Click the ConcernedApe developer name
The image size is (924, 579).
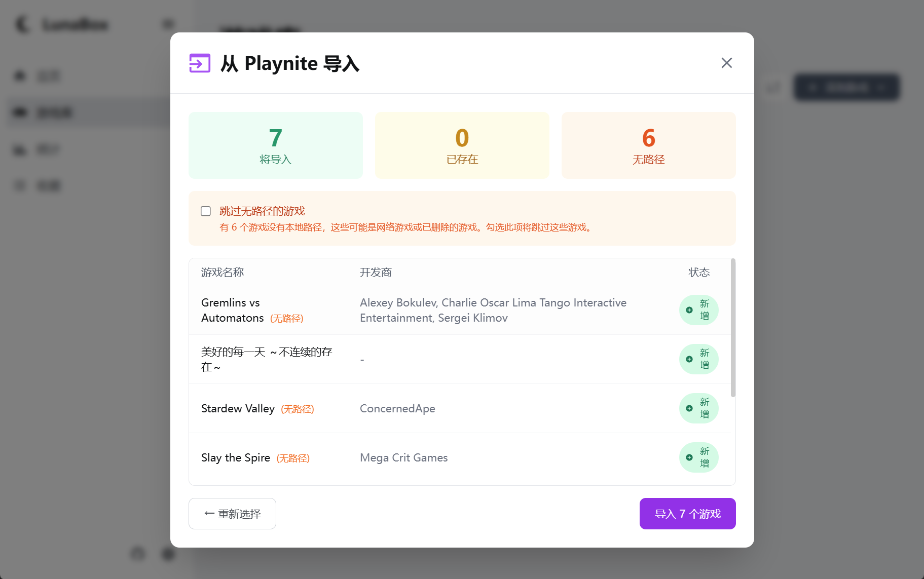397,408
